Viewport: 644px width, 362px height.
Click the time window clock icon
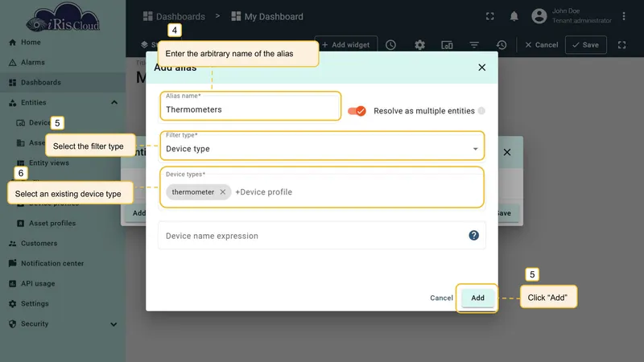pyautogui.click(x=390, y=45)
